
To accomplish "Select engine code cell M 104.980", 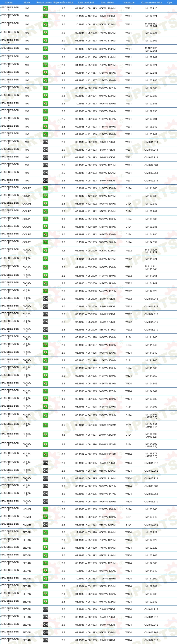I will click(x=151, y=234).
